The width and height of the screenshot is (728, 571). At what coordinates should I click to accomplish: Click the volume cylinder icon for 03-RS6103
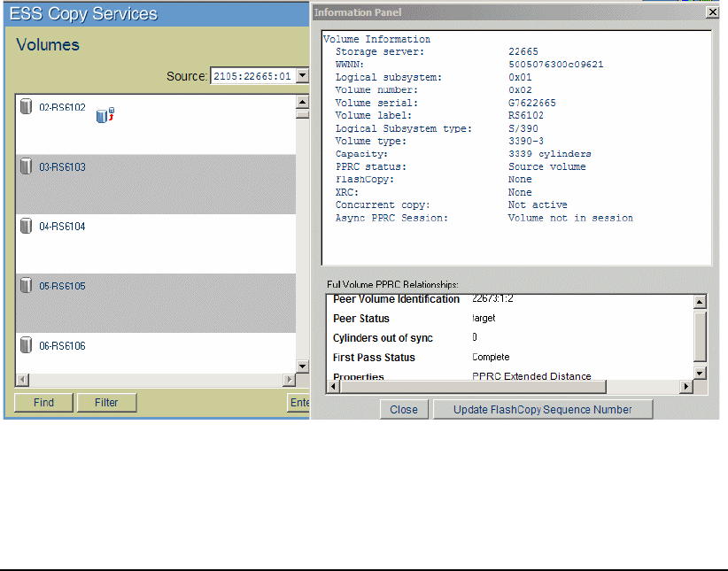coord(26,166)
